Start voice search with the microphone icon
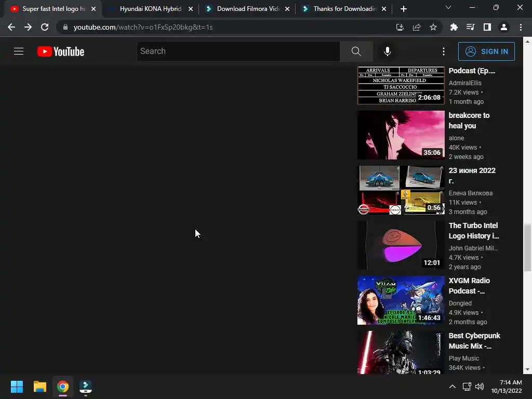Image resolution: width=532 pixels, height=399 pixels. [387, 51]
